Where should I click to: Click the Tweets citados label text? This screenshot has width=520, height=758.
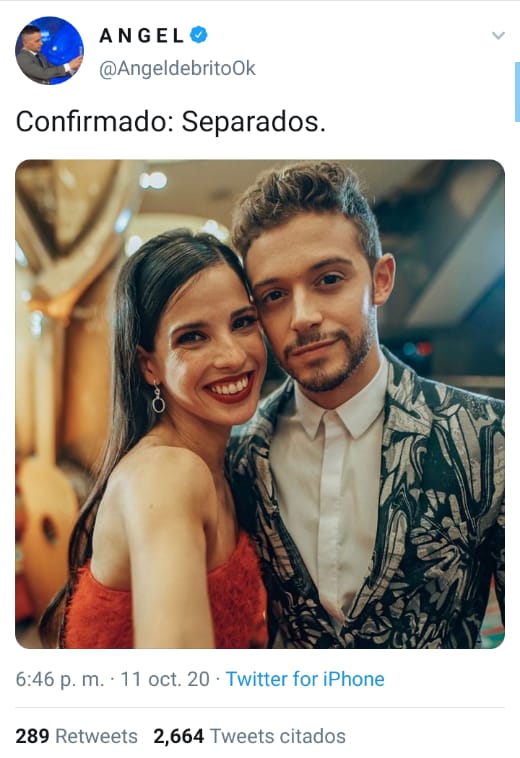pyautogui.click(x=278, y=736)
